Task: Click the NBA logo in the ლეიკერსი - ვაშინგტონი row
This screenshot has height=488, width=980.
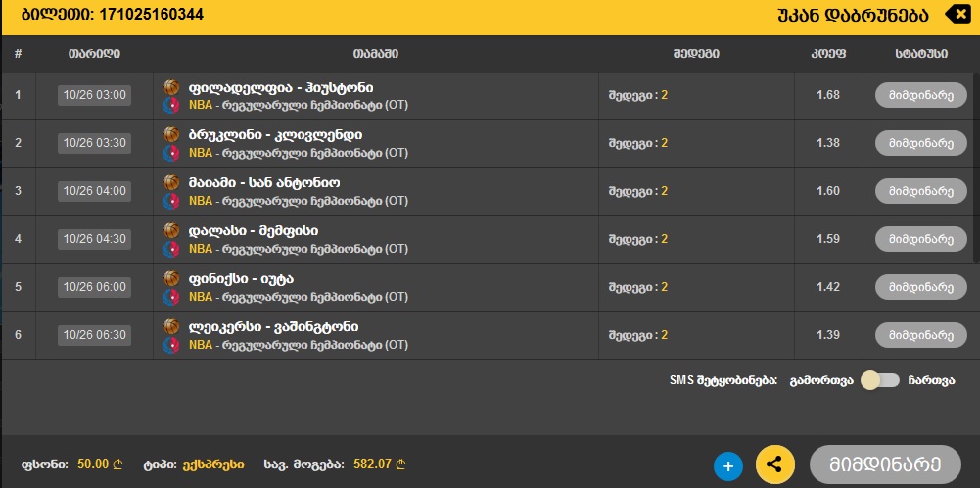Action: [x=170, y=345]
